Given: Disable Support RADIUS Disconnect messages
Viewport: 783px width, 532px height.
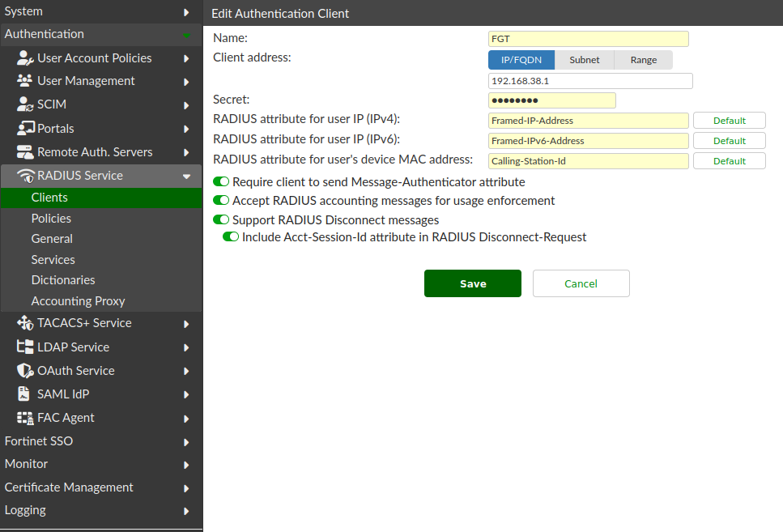Looking at the screenshot, I should click(x=221, y=219).
